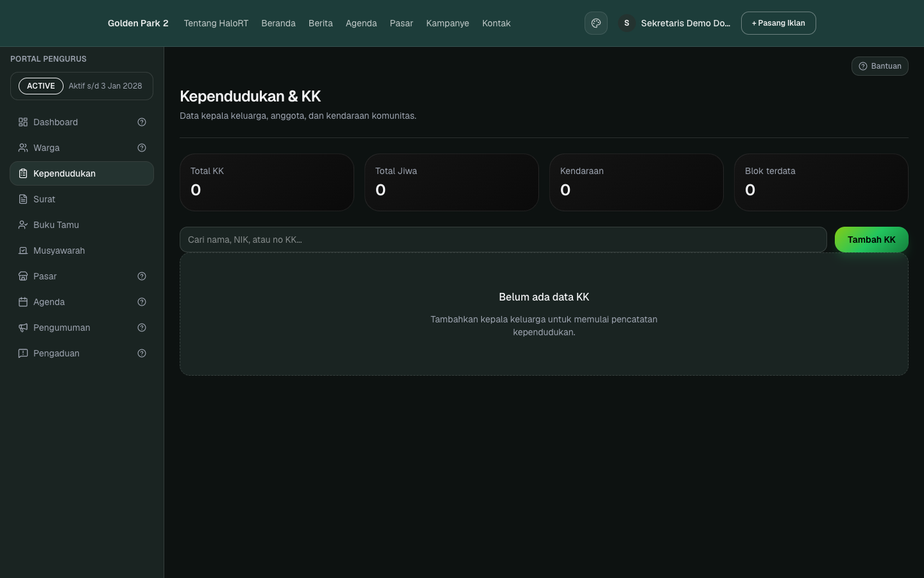
Task: Click the Agenda calendar icon in sidebar
Action: coord(23,302)
